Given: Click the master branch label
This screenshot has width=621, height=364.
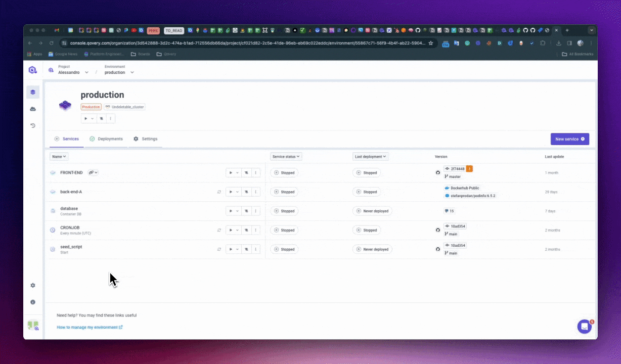Looking at the screenshot, I should pos(453,176).
